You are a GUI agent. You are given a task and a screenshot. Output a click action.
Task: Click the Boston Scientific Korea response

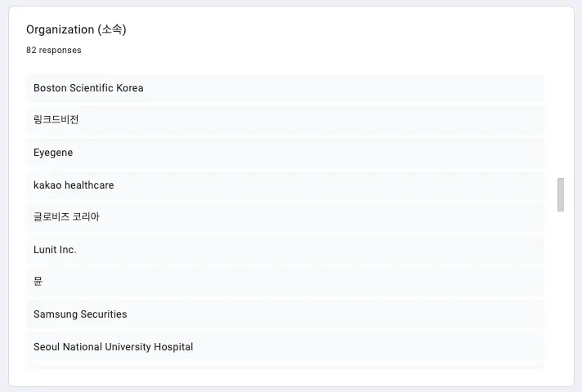(285, 88)
